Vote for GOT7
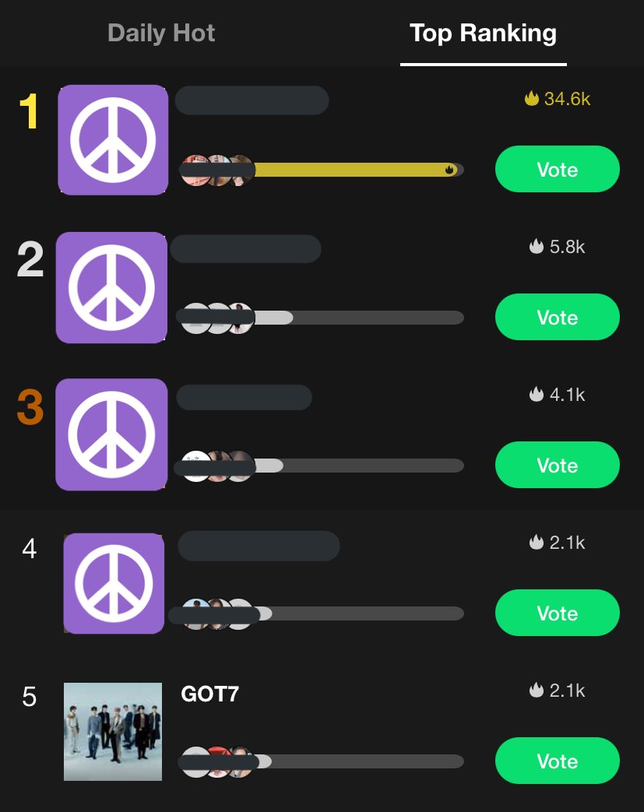Viewport: 644px width, 812px height. 557,761
